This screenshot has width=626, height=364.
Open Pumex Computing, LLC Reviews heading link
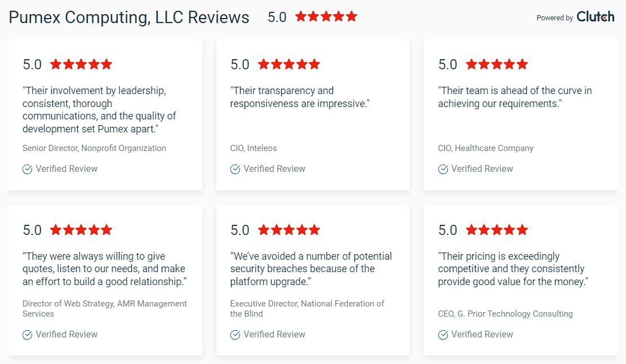(129, 17)
